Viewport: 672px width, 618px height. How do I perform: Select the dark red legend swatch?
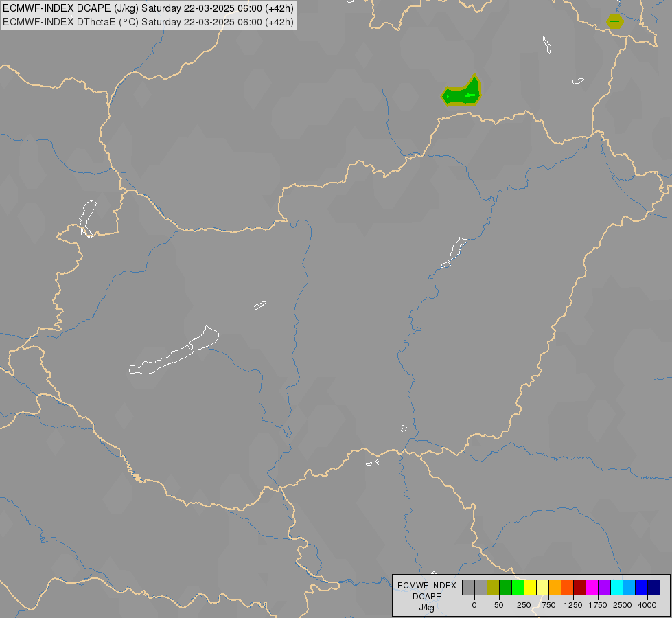pyautogui.click(x=580, y=587)
